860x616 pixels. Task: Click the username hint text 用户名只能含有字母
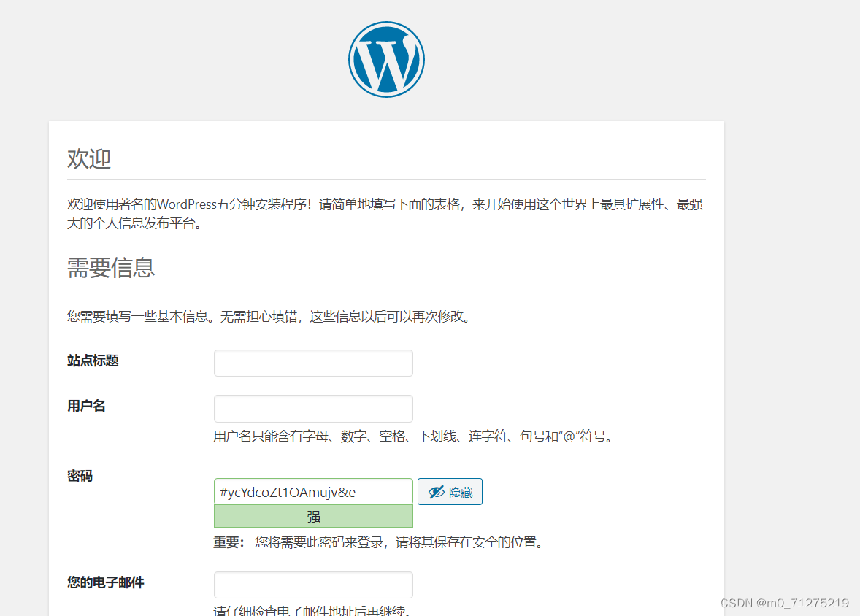(414, 436)
